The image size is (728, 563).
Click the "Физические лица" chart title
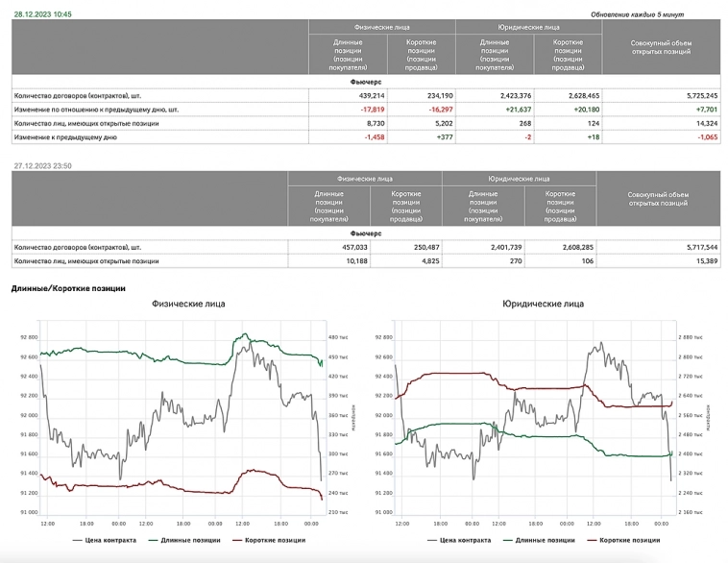pyautogui.click(x=188, y=305)
